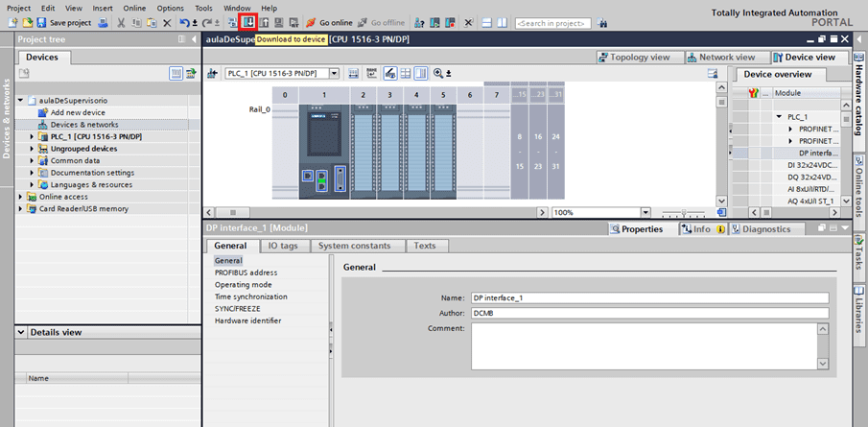Click the Cross-references icon
The width and height of the screenshot is (868, 427).
[x=469, y=23]
